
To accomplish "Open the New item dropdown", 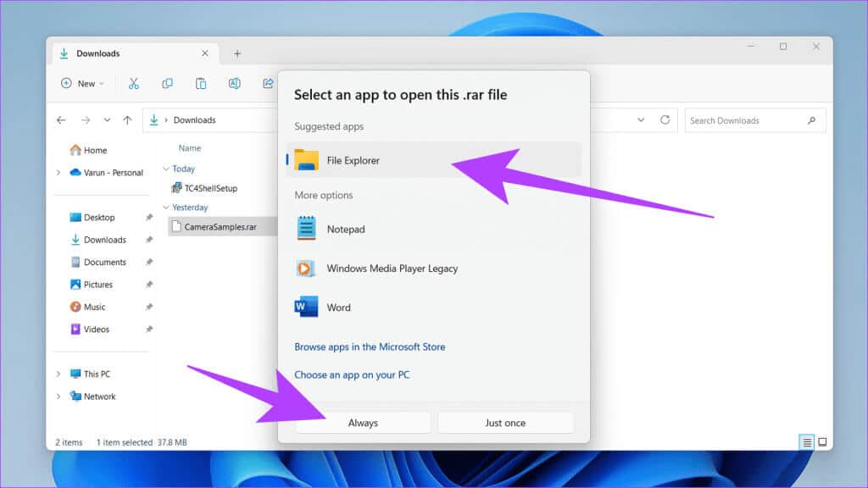I will point(82,83).
